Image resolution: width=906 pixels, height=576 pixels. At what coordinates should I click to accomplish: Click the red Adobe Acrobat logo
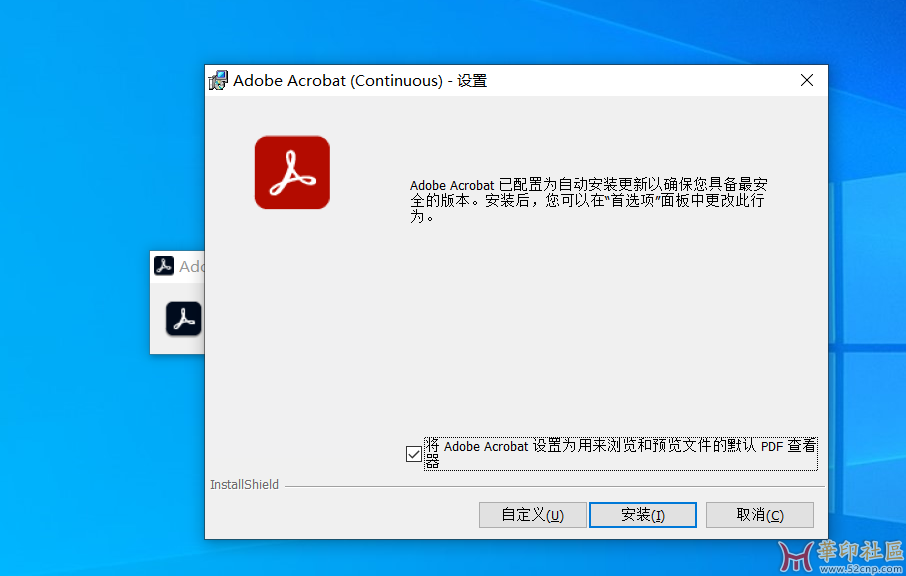292,172
